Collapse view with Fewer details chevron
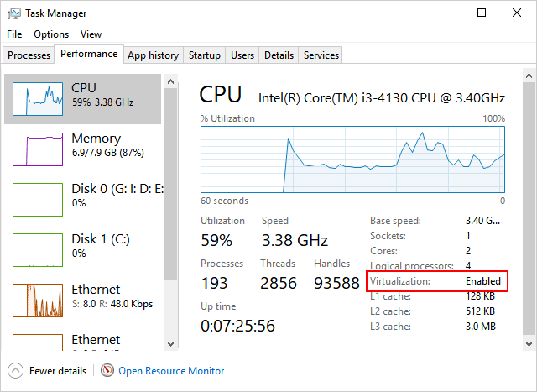The image size is (537, 392). click(x=15, y=370)
